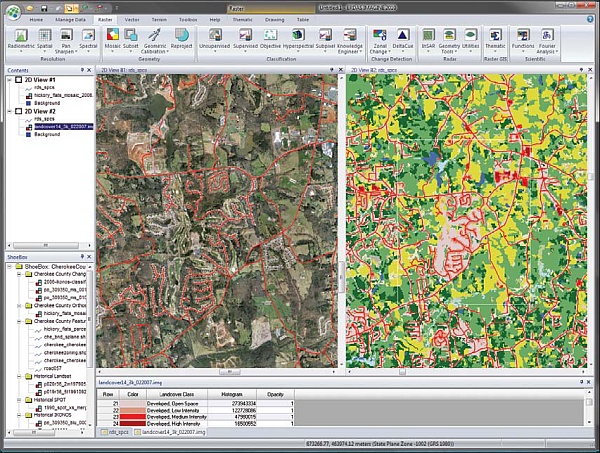Select hickory_flats_mosaic layer in Contents

[63, 95]
